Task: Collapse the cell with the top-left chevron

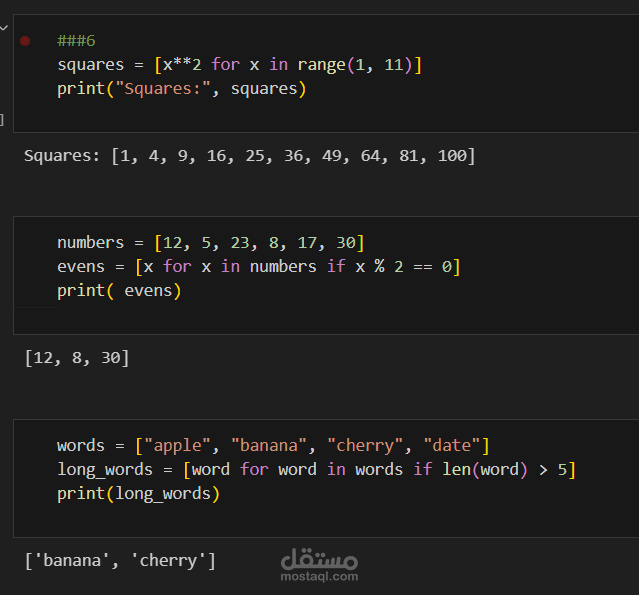Action: [4, 28]
